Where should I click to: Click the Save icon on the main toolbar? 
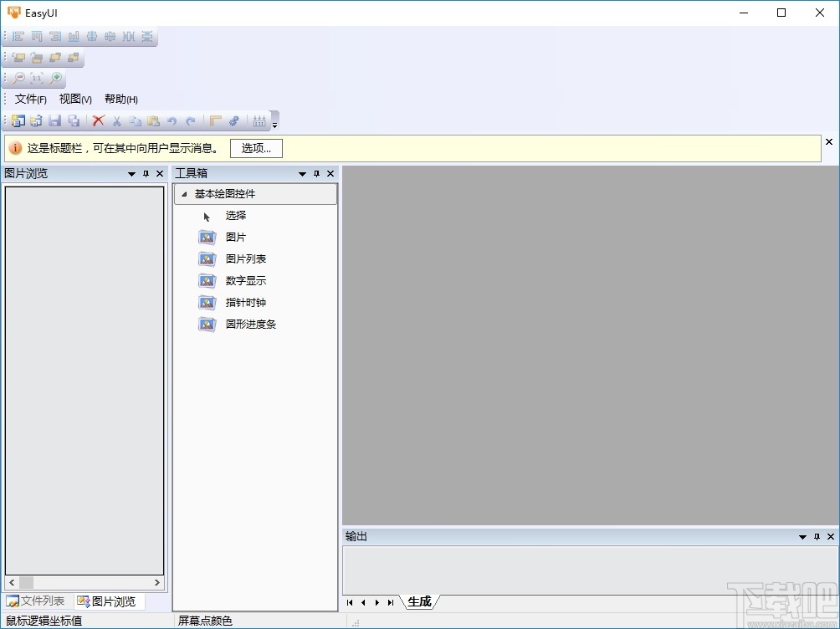(x=54, y=120)
